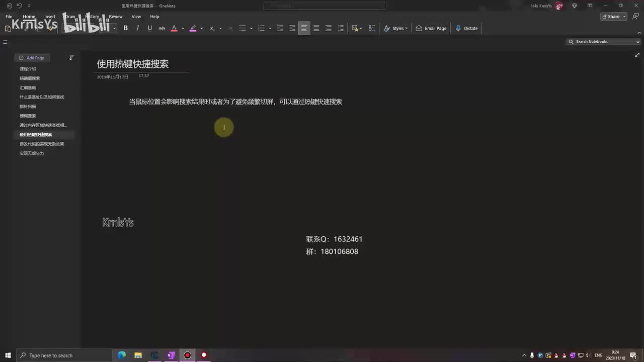
Task: Open the highlight color dropdown arrow
Action: point(202,28)
